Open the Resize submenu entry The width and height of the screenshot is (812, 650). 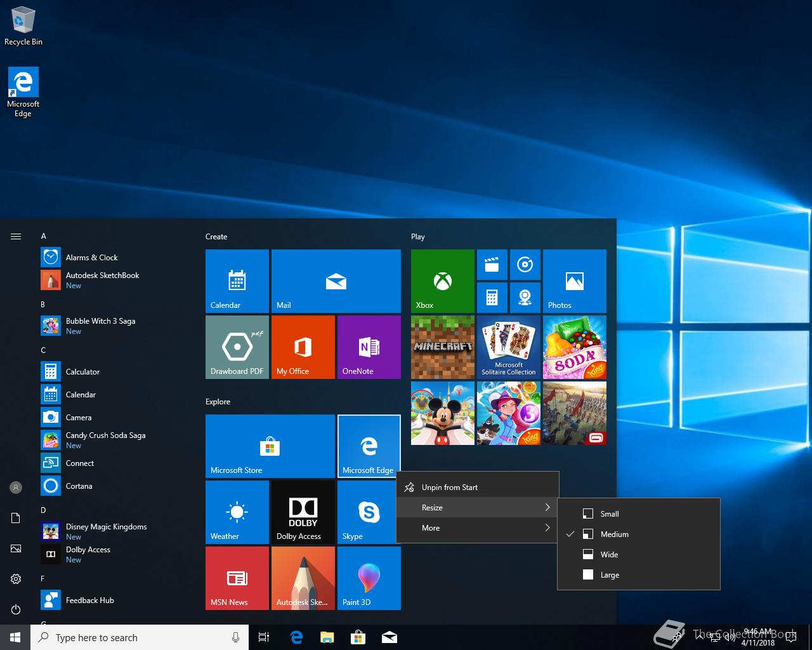tap(478, 507)
